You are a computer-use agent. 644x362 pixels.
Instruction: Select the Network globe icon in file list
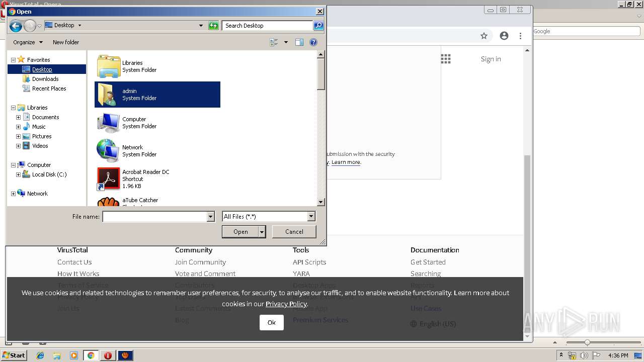pyautogui.click(x=108, y=151)
